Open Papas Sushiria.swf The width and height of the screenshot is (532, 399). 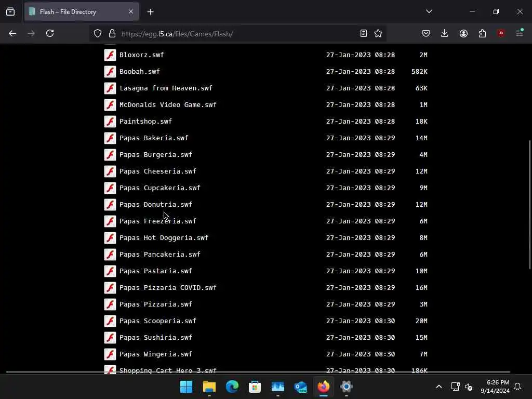tap(156, 338)
